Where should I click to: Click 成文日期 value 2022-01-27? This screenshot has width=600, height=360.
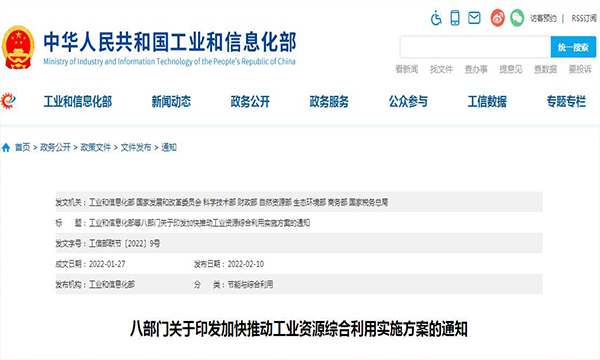(x=107, y=264)
